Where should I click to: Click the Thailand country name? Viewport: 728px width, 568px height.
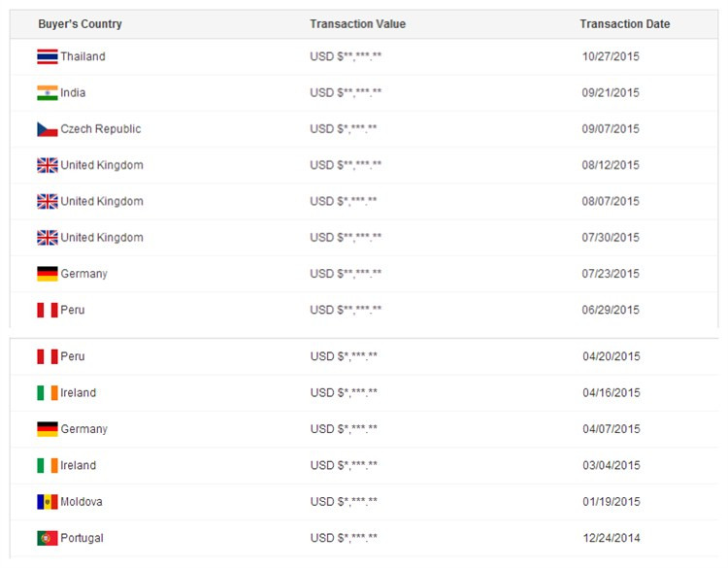click(x=83, y=56)
